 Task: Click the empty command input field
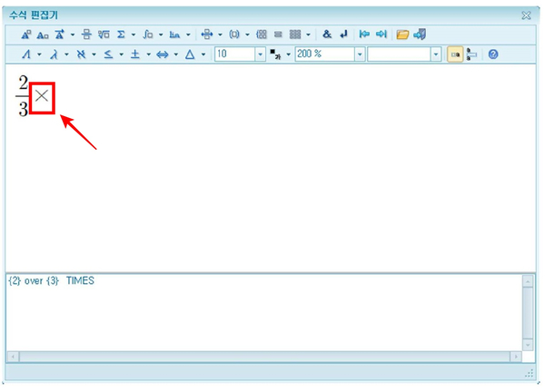400,54
